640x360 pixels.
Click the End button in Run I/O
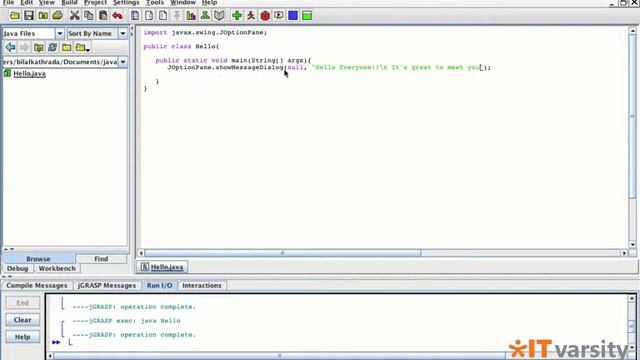22,303
